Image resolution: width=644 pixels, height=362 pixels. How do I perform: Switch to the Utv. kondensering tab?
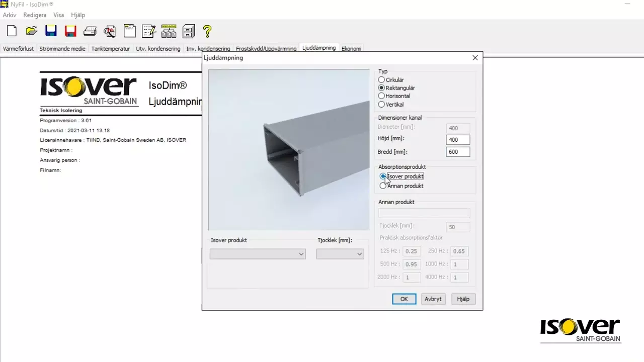click(x=158, y=49)
